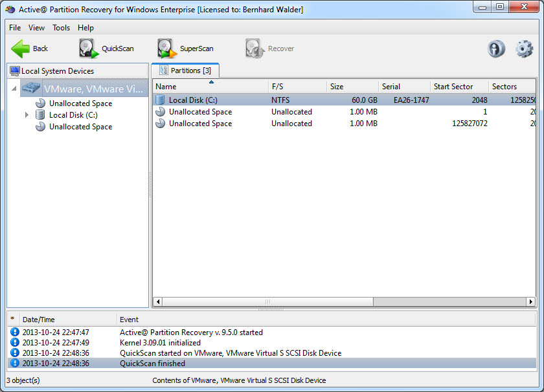Click the asterisk log column header
Viewport: 544px width, 392px height.
tap(13, 320)
